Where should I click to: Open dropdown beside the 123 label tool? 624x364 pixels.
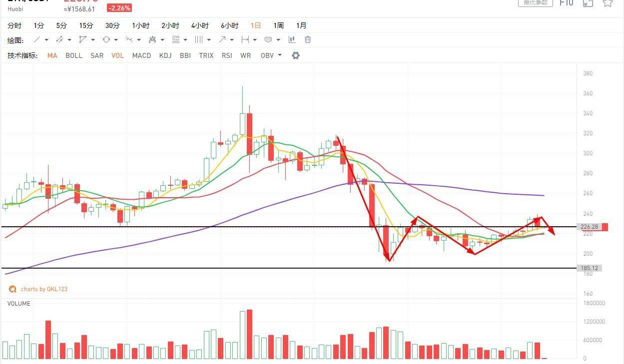pos(278,40)
